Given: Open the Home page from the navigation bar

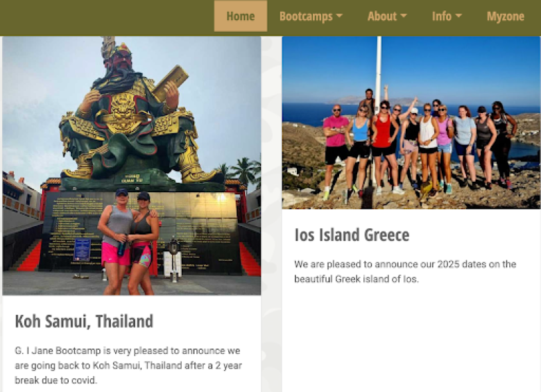Looking at the screenshot, I should coord(241,16).
